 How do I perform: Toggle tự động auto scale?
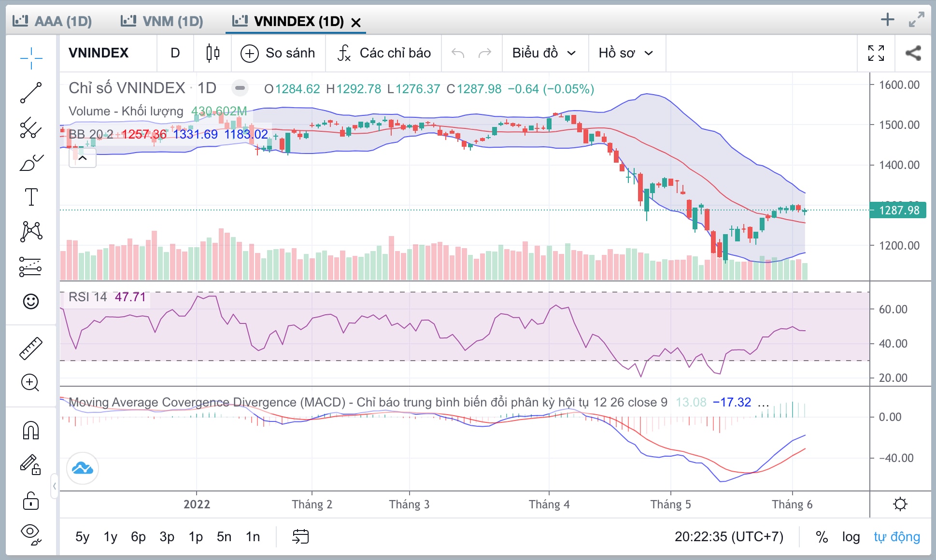click(x=897, y=537)
